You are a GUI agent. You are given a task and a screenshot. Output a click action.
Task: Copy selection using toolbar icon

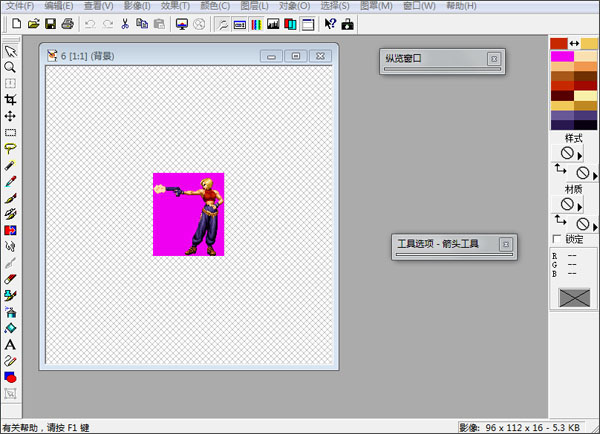coord(142,24)
